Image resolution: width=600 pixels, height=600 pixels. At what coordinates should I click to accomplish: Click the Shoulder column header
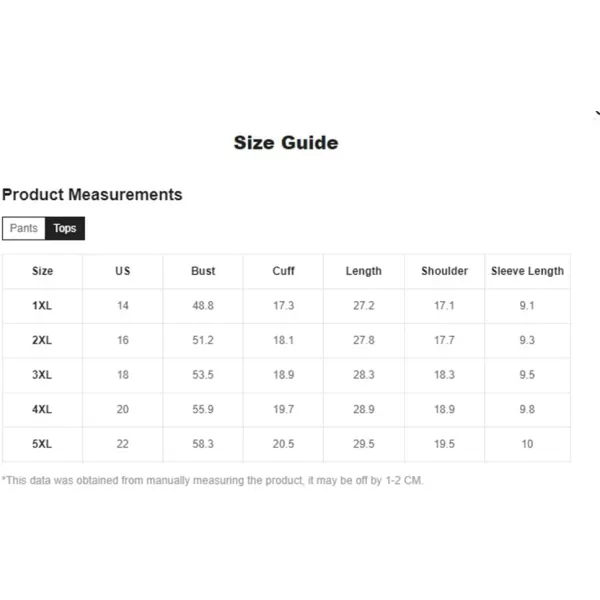click(x=445, y=271)
